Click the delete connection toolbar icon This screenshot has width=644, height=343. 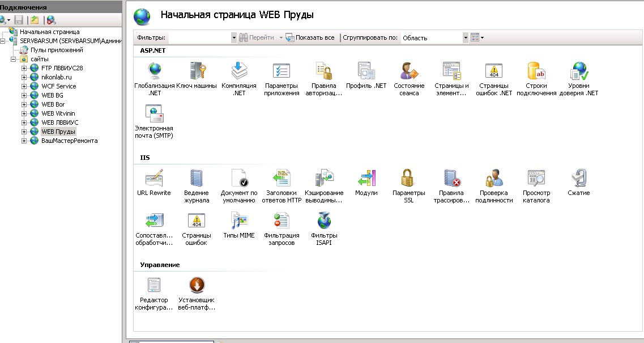point(51,20)
